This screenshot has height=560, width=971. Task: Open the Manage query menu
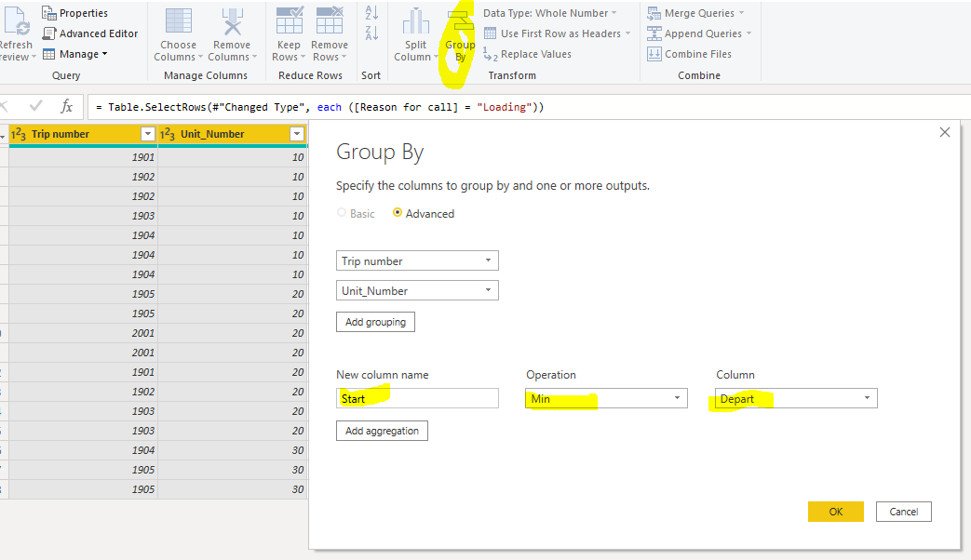[x=74, y=54]
